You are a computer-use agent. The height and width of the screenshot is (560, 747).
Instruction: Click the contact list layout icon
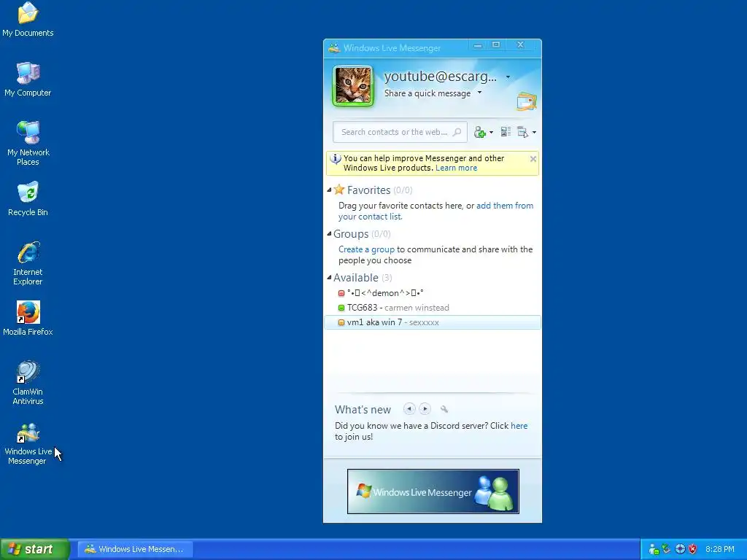coord(506,132)
